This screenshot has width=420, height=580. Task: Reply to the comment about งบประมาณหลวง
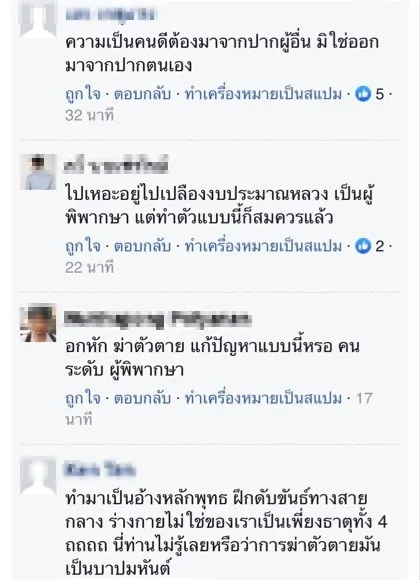tap(142, 246)
